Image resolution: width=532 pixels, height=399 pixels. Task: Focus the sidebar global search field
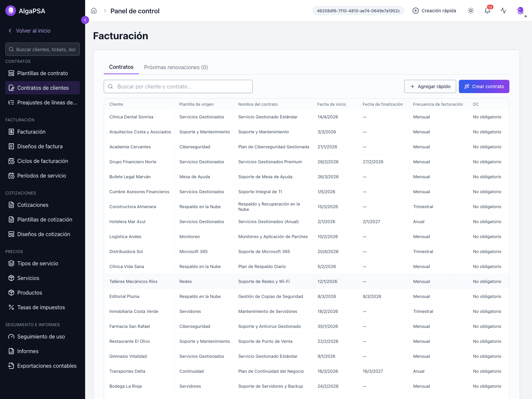[43, 49]
